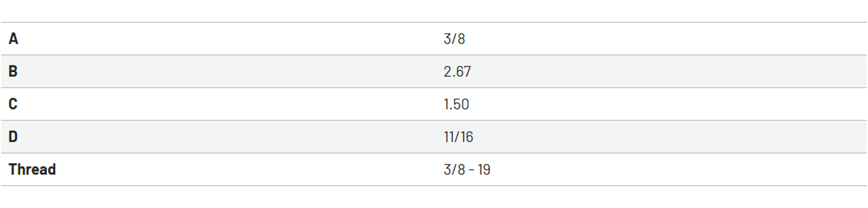
Task: Click the blank area in the Thread row
Action: (x=680, y=169)
